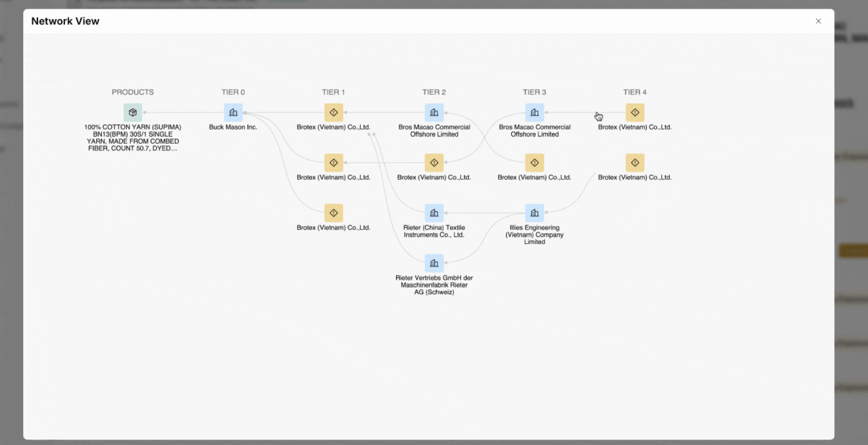The width and height of the screenshot is (868, 445).
Task: Select the Rieter Vertriebs GmbH building icon
Action: click(x=434, y=263)
